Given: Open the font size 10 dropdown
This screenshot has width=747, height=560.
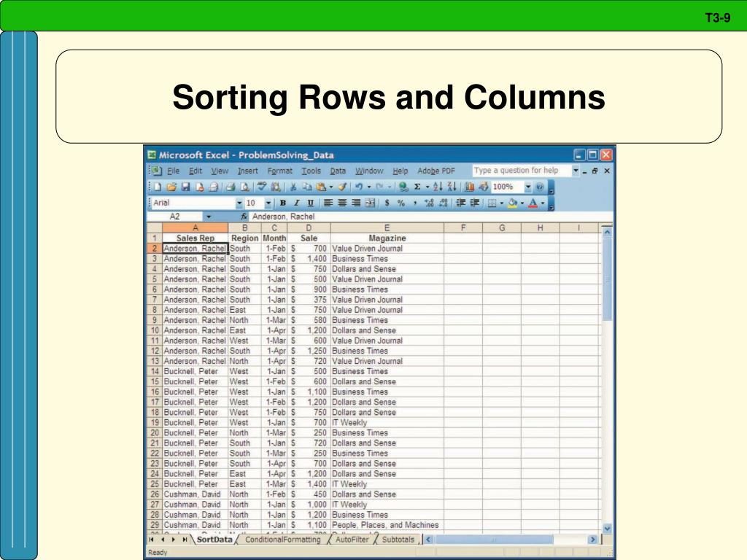Looking at the screenshot, I should pyautogui.click(x=268, y=203).
